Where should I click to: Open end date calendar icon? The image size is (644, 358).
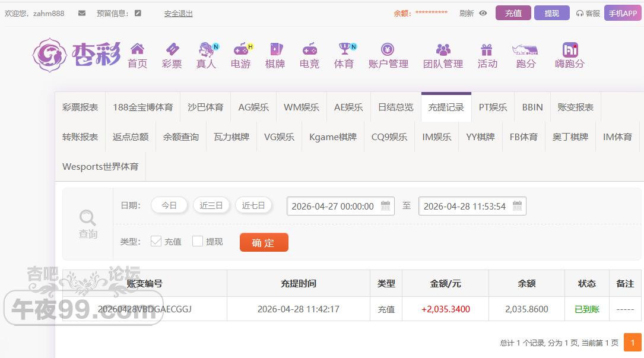point(517,206)
